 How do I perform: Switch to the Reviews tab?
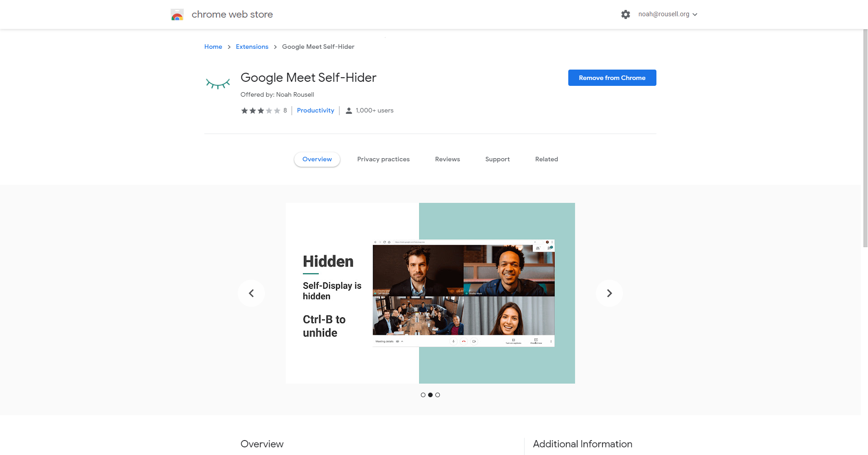click(448, 159)
